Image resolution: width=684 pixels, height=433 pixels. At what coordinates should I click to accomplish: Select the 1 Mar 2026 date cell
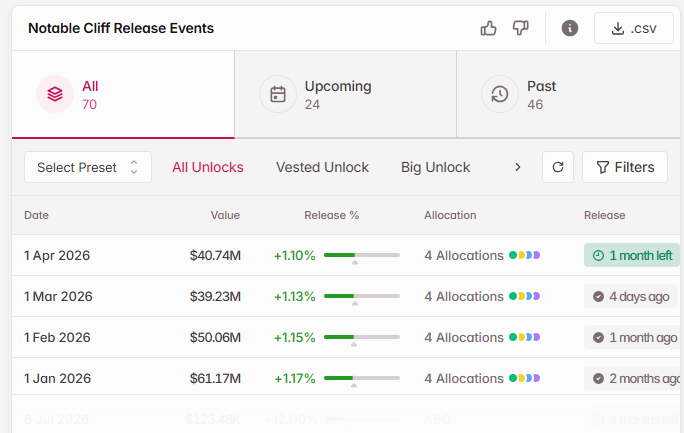point(58,296)
